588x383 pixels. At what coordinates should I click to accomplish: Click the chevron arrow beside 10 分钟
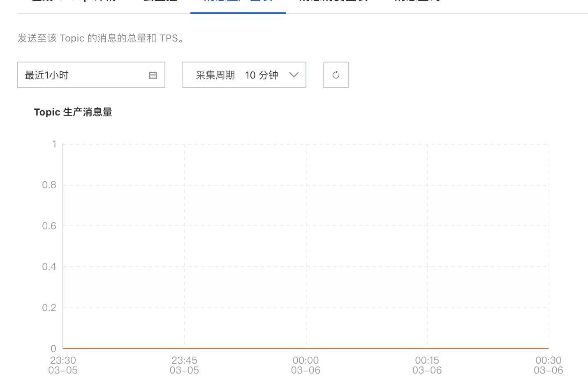tap(294, 75)
